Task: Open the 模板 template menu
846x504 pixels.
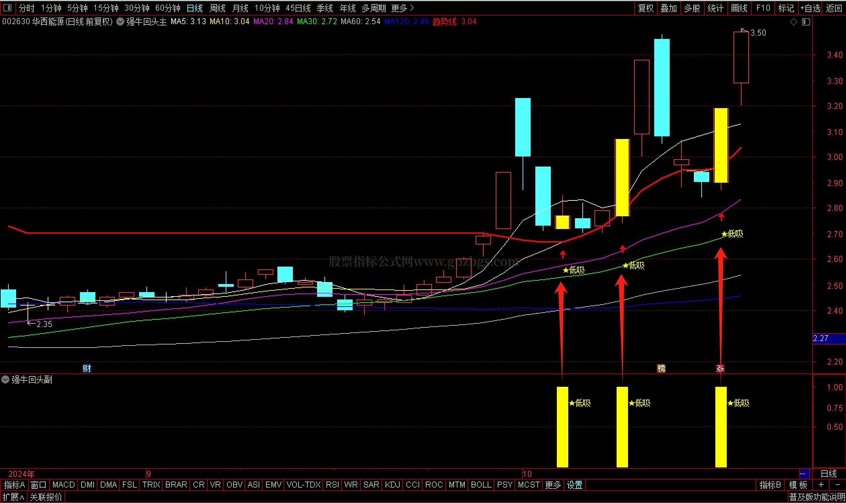Action: coord(798,485)
